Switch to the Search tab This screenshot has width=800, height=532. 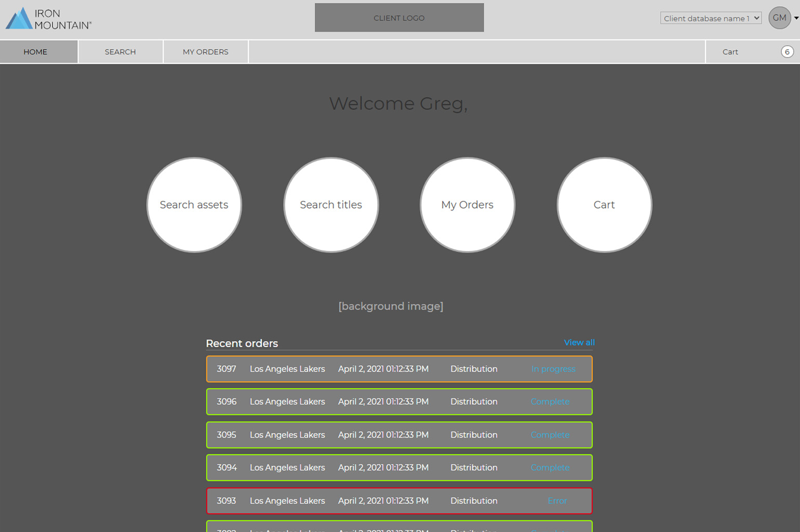[x=120, y=52]
